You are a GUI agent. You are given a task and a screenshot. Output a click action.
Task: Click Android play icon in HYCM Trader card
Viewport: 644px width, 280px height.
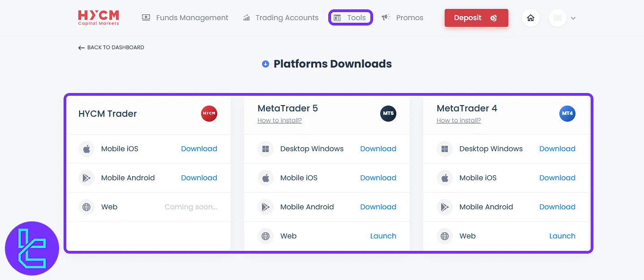pyautogui.click(x=86, y=178)
